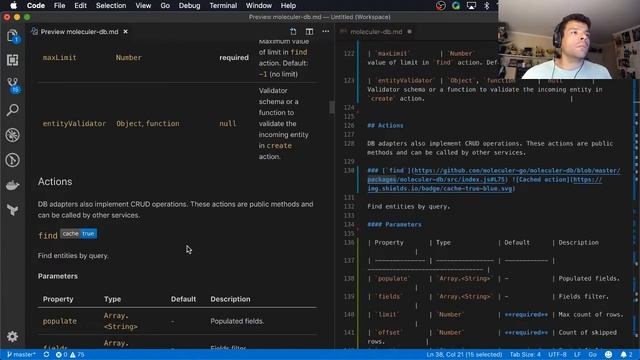
Task: Open the Debug menu
Action: click(189, 6)
